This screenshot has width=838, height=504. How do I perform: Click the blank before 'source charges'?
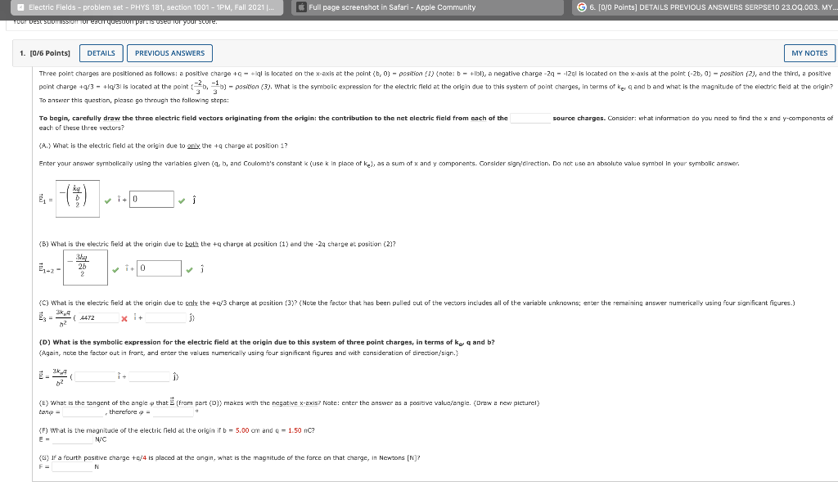tap(530, 118)
